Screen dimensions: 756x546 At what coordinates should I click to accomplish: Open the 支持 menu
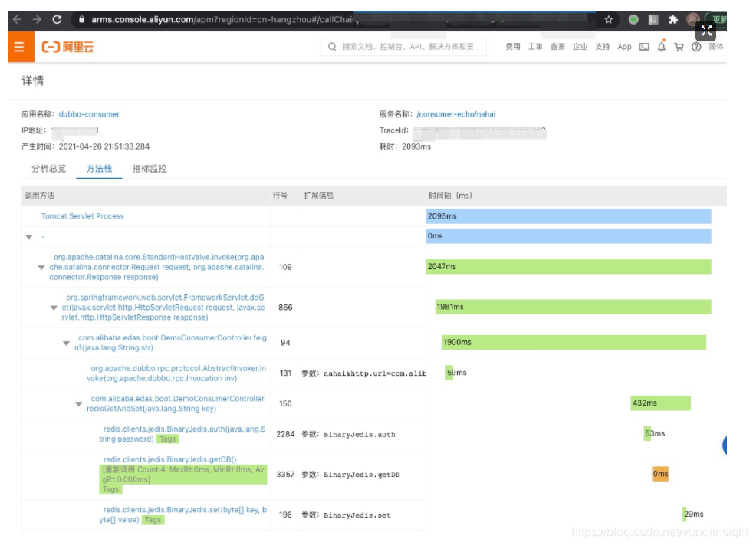(602, 47)
